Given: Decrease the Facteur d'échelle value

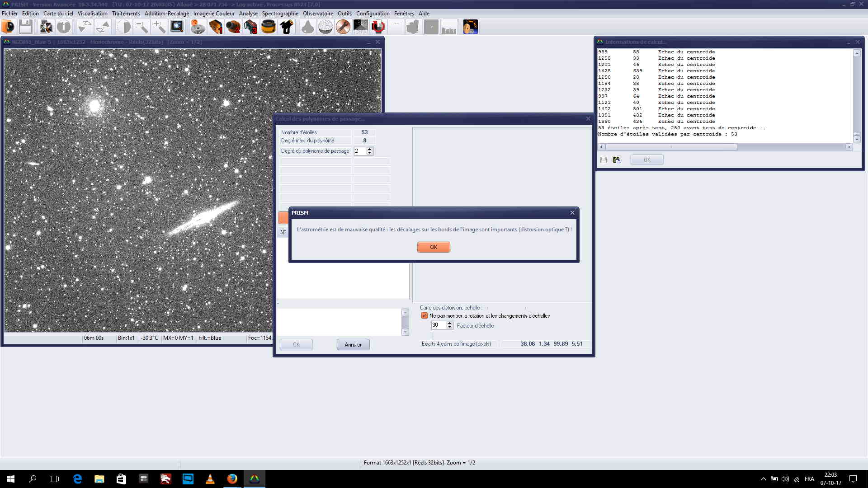Looking at the screenshot, I should pos(449,327).
